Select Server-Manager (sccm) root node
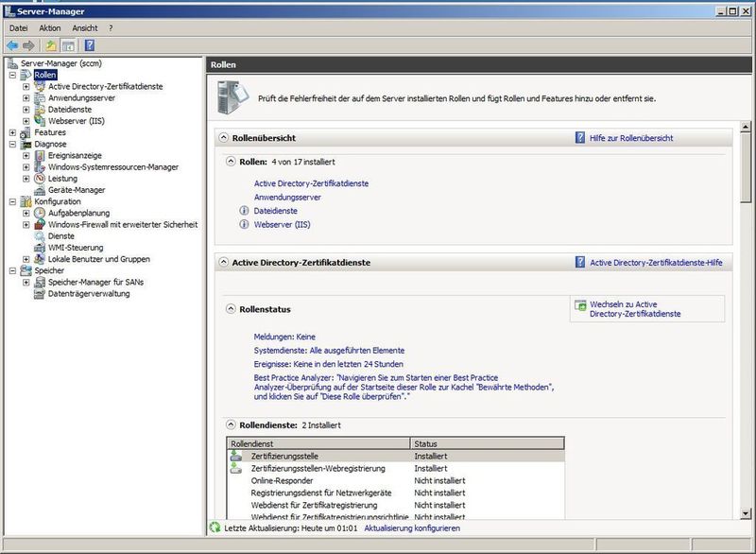Image resolution: width=756 pixels, height=554 pixels. click(x=61, y=63)
